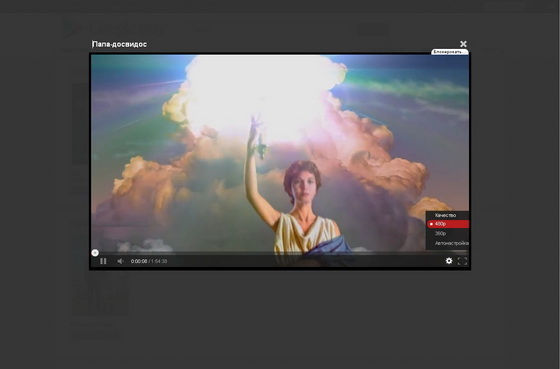Click the video title Папа-досвидос
The height and width of the screenshot is (369, 560).
(x=119, y=44)
